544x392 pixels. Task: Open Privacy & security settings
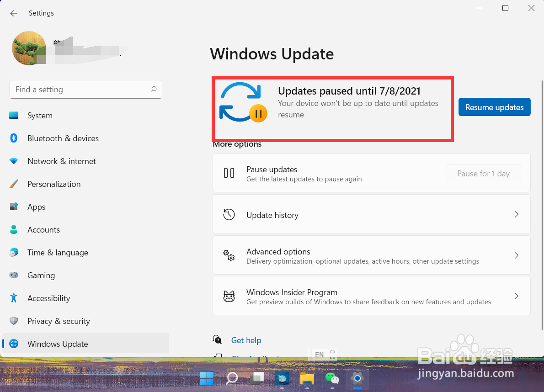pos(85,321)
